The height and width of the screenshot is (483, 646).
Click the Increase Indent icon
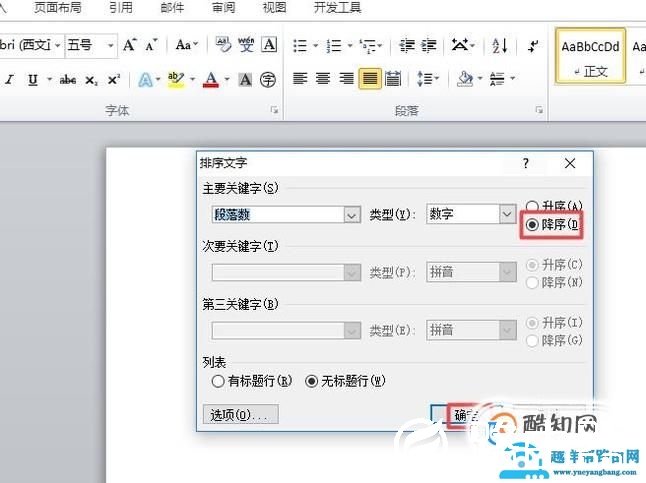(429, 45)
